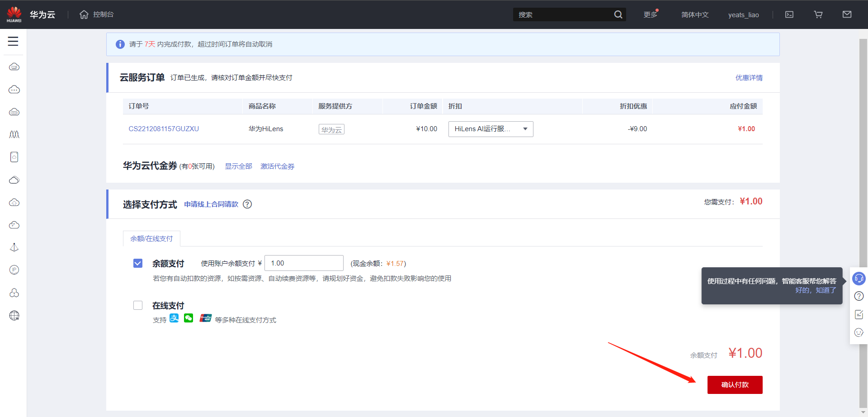Click the smiley satisfaction survey icon
Image resolution: width=868 pixels, height=417 pixels.
point(859,332)
